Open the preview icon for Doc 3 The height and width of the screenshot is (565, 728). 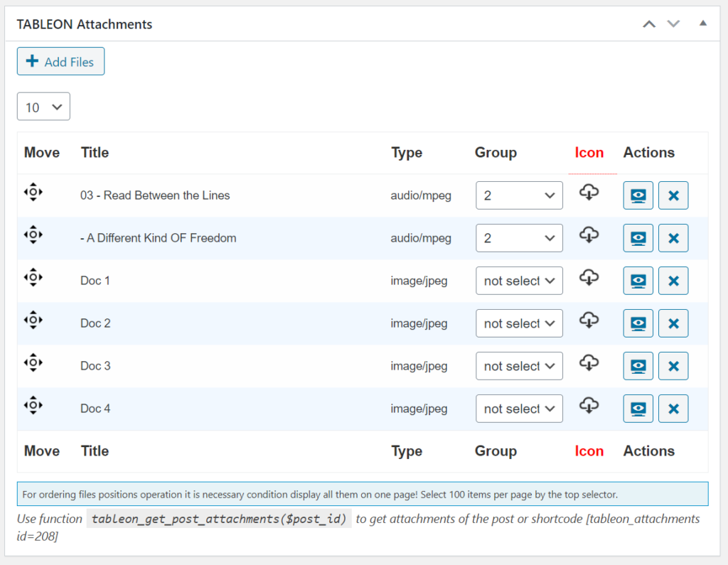[638, 365]
